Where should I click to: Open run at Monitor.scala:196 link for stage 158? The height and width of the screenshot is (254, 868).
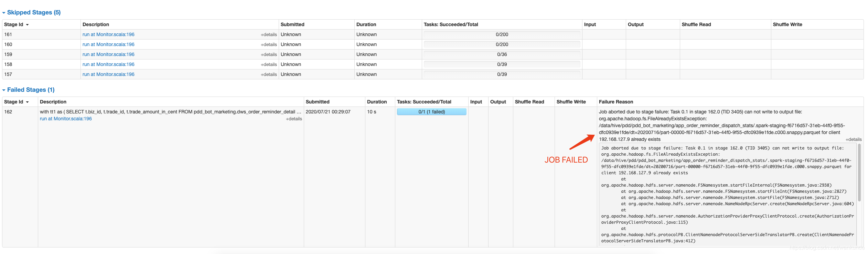(x=108, y=64)
